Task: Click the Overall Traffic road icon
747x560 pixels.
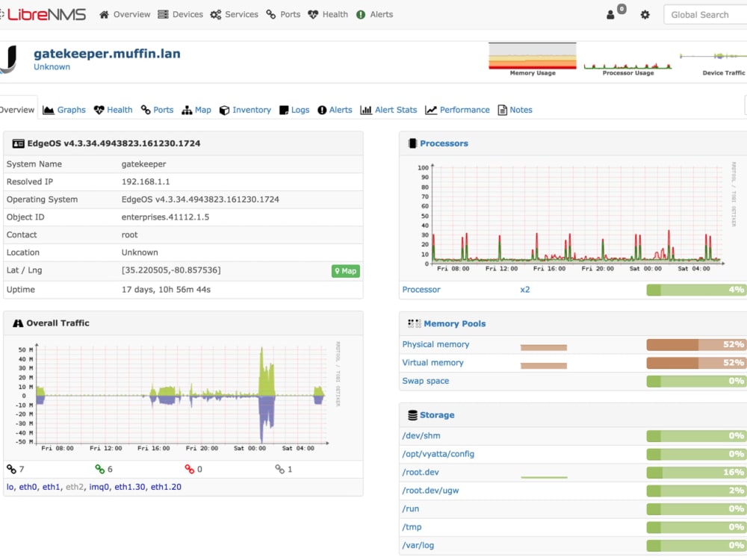Action: [18, 323]
